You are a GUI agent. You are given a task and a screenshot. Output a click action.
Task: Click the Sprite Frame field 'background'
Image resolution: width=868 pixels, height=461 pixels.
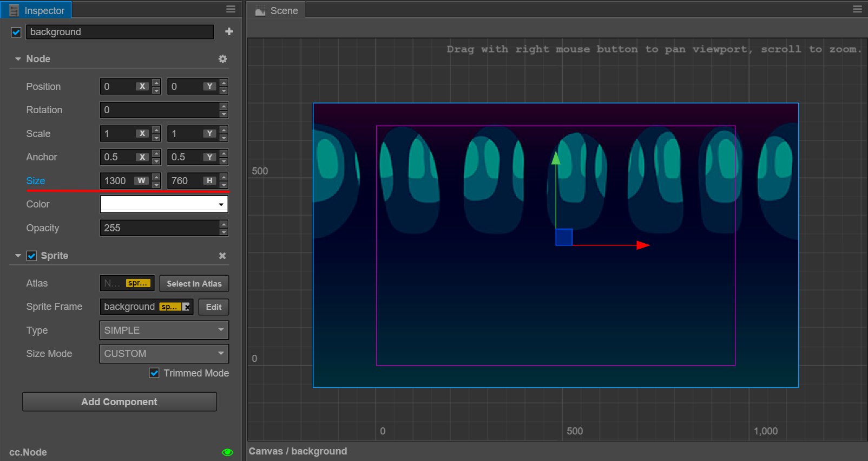[x=147, y=307]
